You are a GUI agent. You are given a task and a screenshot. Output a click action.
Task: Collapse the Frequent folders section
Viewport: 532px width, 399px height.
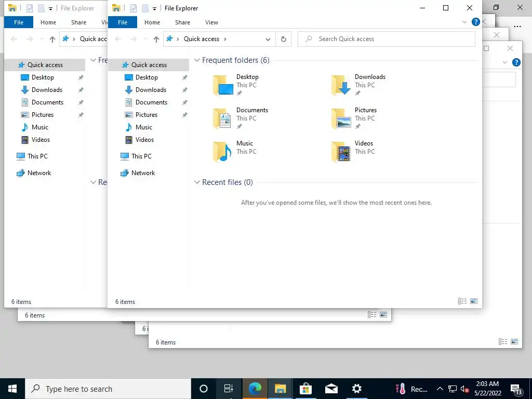[x=197, y=60]
